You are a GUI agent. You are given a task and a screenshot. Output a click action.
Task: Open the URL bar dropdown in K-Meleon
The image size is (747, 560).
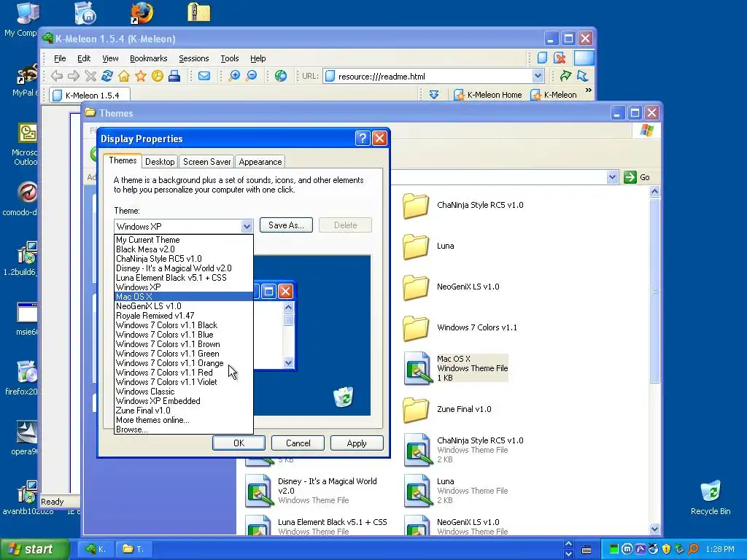(538, 76)
